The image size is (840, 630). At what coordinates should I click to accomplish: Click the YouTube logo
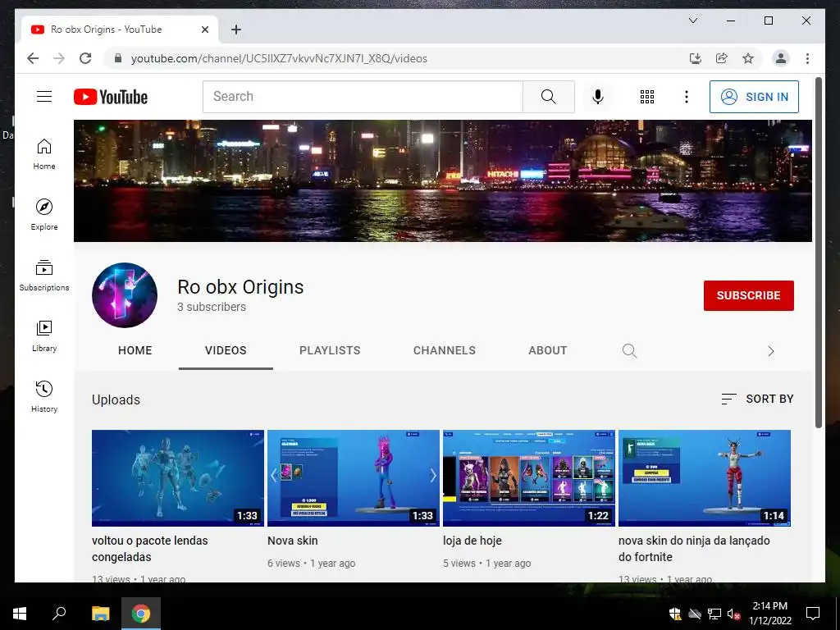tap(111, 97)
